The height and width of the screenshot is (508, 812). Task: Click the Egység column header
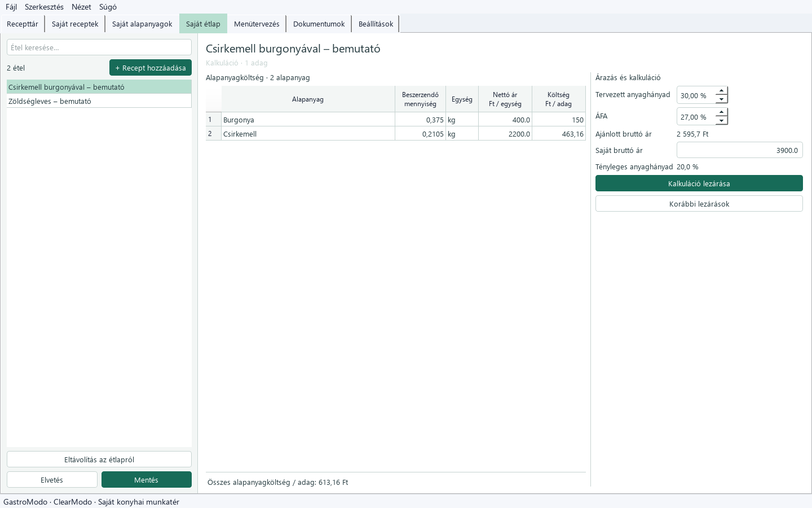click(462, 99)
